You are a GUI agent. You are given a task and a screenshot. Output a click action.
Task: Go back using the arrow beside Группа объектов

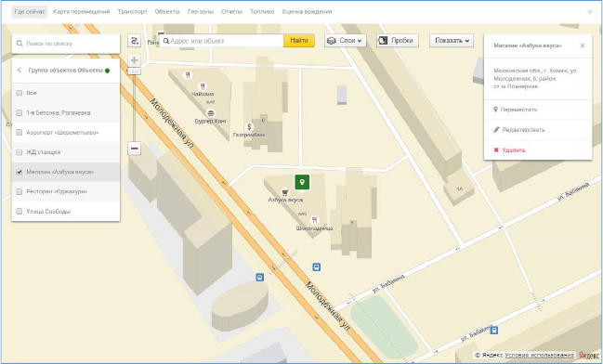[x=19, y=71]
